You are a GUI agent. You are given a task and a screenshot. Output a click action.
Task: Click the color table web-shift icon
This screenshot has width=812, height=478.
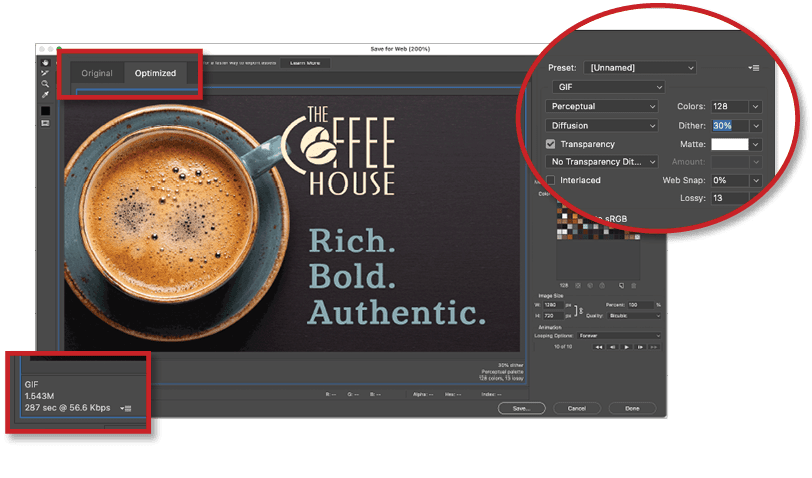[x=590, y=285]
